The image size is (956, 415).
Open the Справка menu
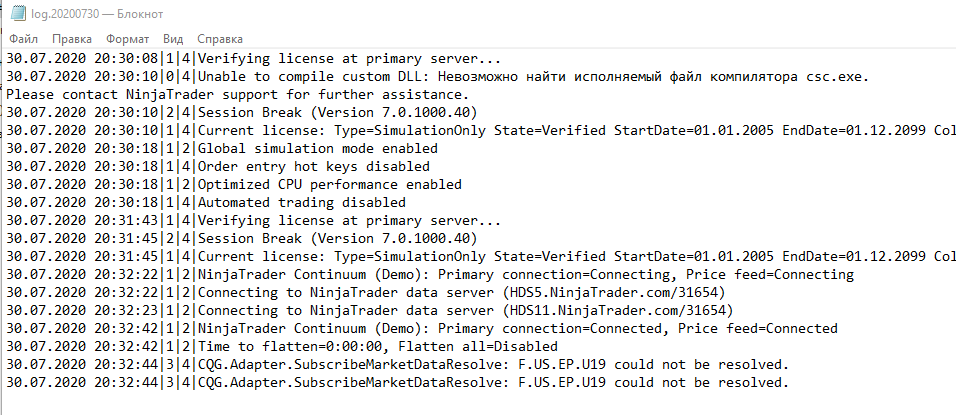tap(220, 38)
